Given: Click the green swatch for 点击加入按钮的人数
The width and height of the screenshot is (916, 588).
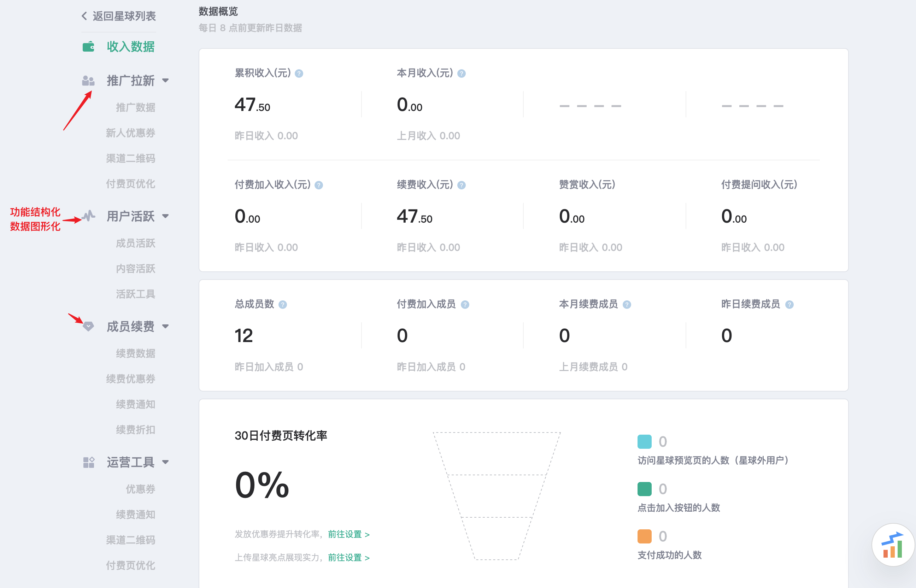Looking at the screenshot, I should (645, 489).
